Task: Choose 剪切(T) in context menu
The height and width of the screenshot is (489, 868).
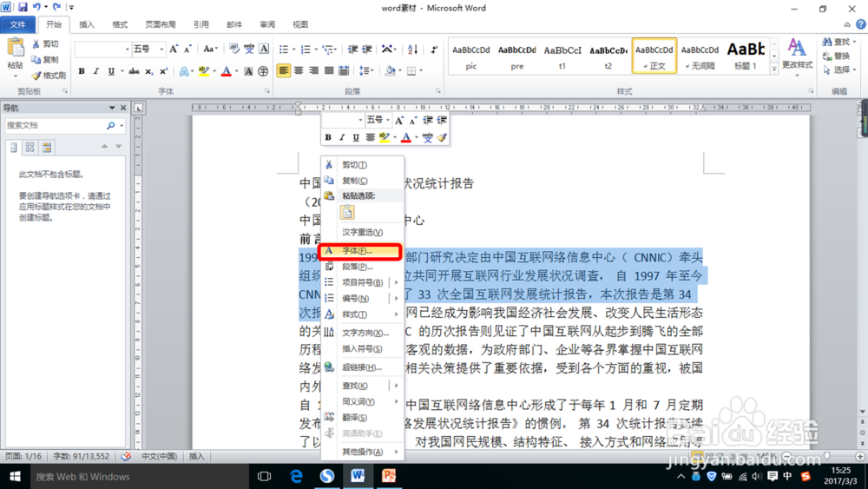Action: tap(363, 164)
